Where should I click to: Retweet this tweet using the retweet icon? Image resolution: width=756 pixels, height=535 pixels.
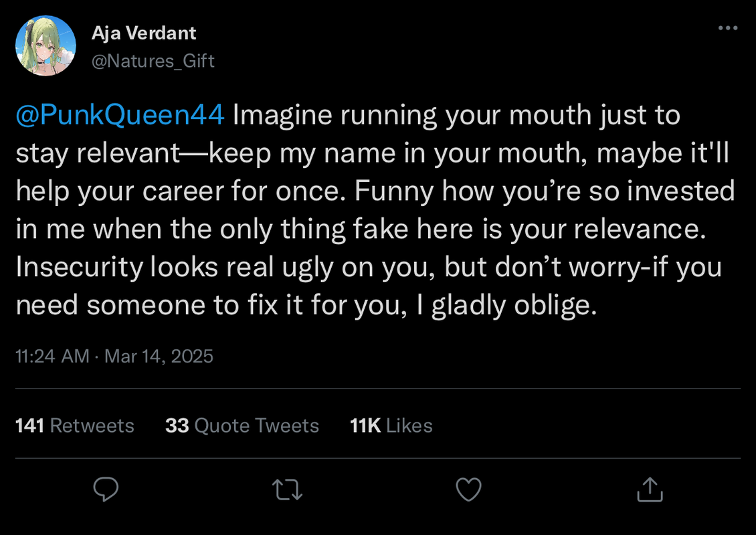[288, 490]
